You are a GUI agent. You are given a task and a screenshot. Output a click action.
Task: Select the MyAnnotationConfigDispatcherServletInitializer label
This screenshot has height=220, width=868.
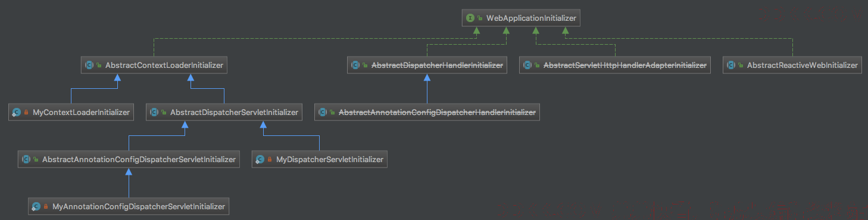139,207
